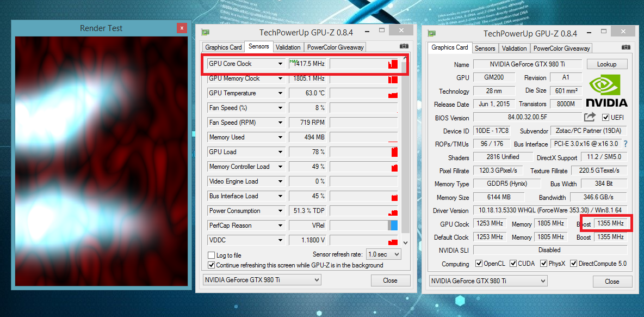The image size is (644, 317).
Task: Click the Render Test animation canvas
Action: click(102, 161)
